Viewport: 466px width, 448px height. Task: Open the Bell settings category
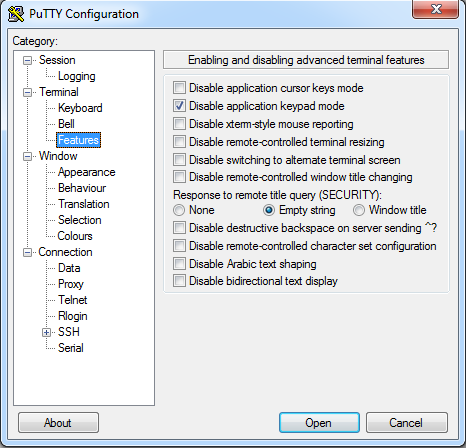(66, 124)
